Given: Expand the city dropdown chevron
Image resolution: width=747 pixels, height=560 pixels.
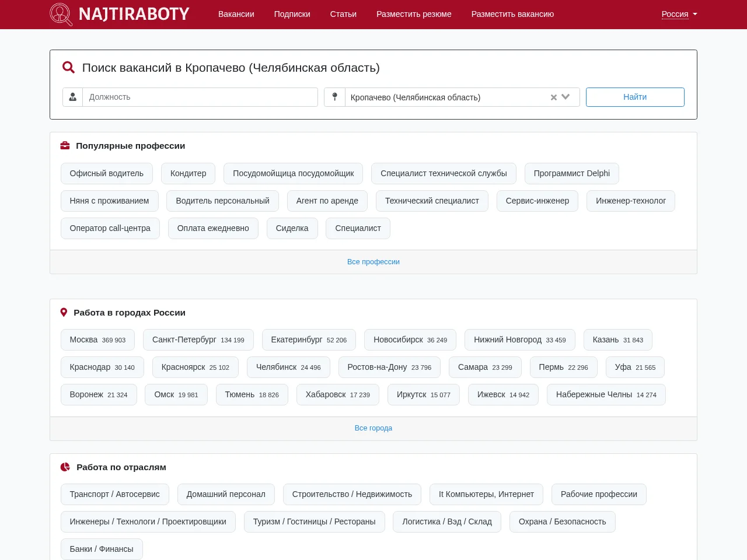Looking at the screenshot, I should tap(566, 97).
